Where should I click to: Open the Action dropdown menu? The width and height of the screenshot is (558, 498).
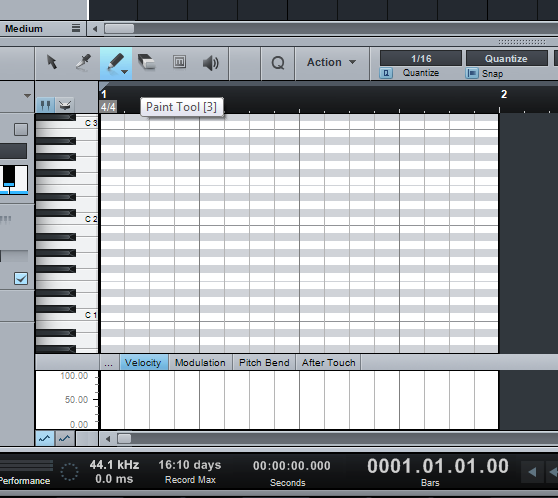[331, 62]
